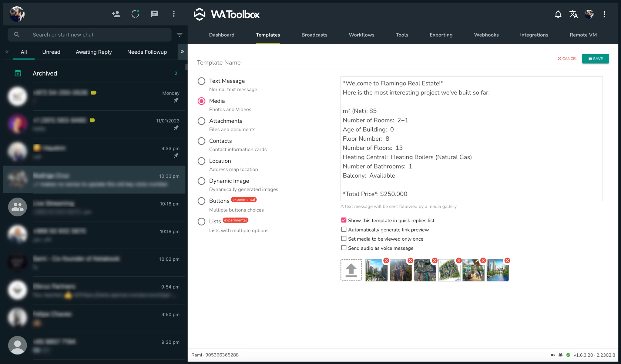Click the add contact icon
This screenshot has height=364, width=621.
(116, 14)
